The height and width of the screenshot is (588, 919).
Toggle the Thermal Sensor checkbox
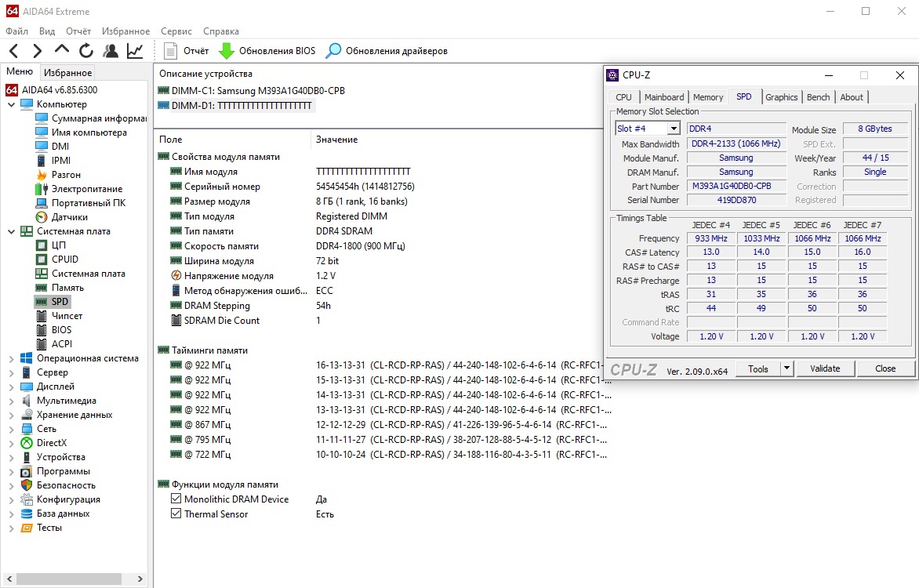(x=176, y=514)
